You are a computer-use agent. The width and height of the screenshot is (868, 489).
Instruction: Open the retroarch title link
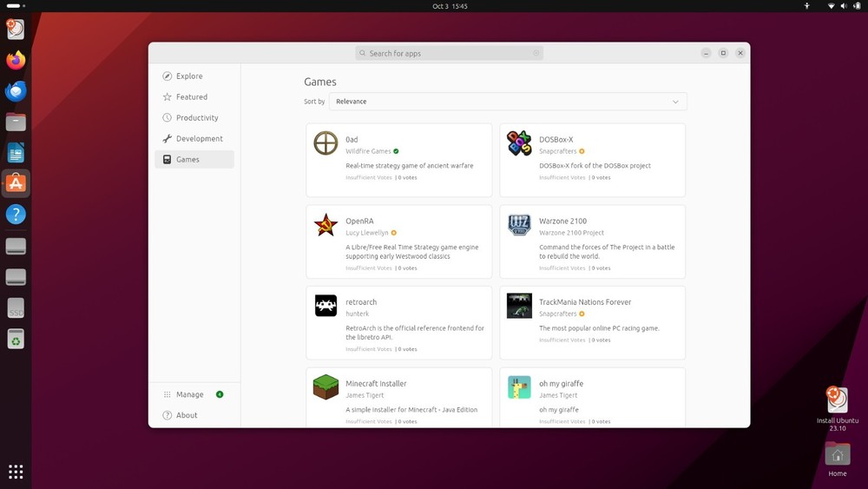pos(361,302)
